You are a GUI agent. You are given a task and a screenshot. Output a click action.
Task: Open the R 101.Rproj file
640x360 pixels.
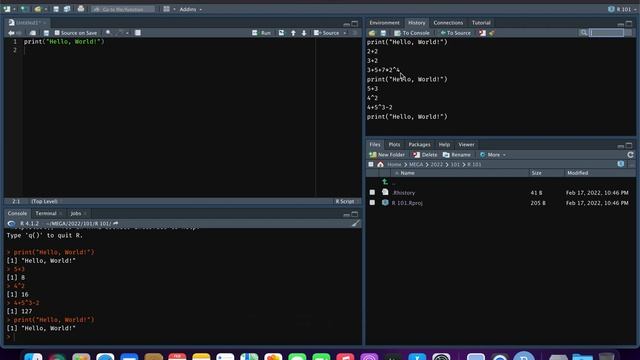click(x=407, y=203)
